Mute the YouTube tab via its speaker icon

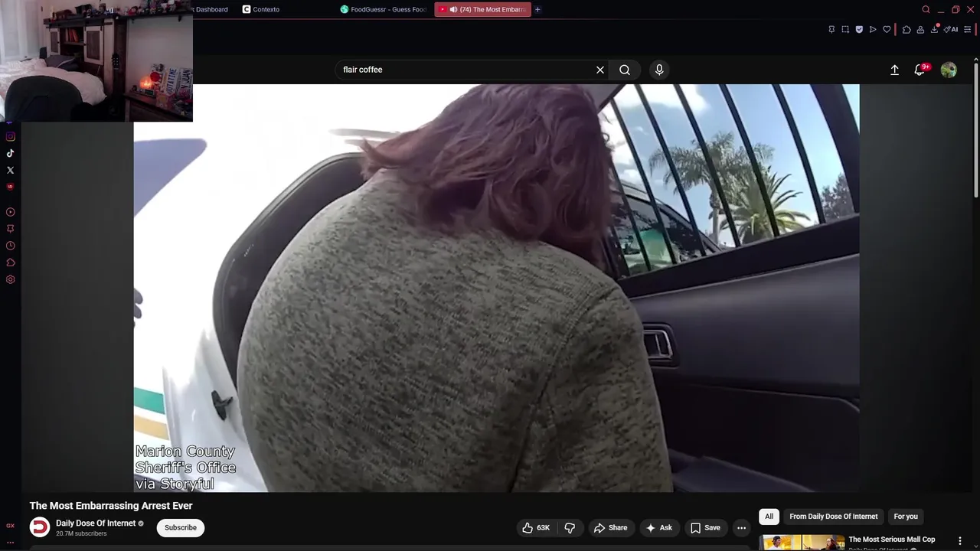tap(453, 9)
